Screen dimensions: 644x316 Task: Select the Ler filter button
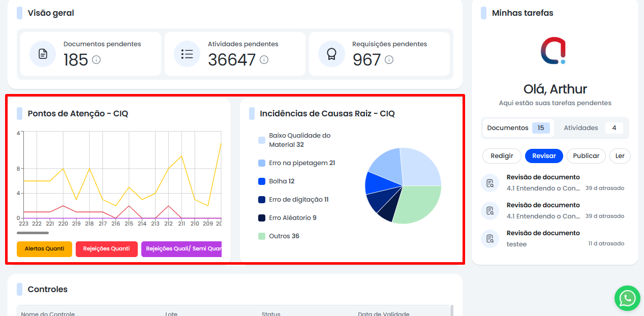click(620, 156)
